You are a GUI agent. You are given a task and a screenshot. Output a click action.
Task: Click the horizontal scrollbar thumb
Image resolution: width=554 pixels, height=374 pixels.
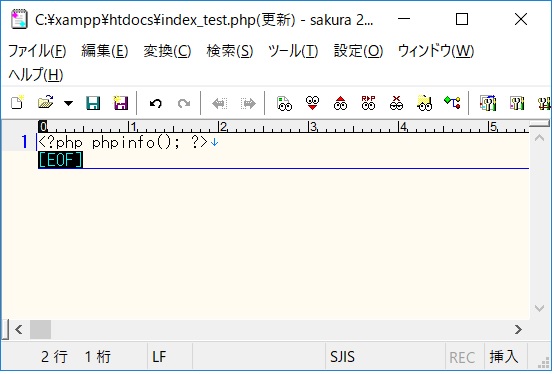pyautogui.click(x=40, y=330)
